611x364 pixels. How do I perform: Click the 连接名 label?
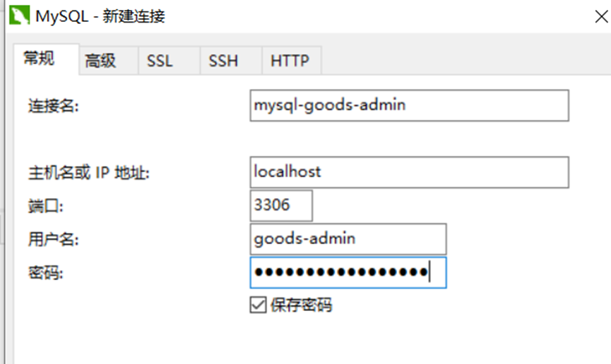(x=54, y=106)
